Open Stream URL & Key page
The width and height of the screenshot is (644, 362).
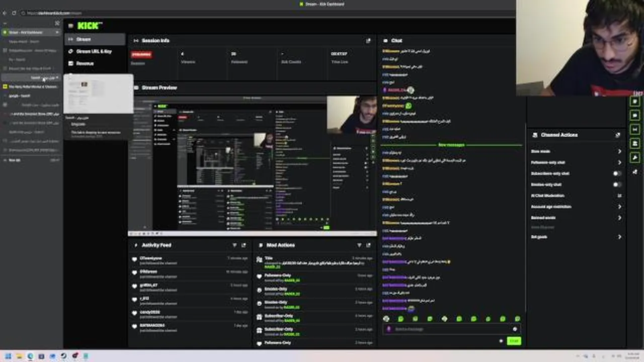tap(95, 51)
